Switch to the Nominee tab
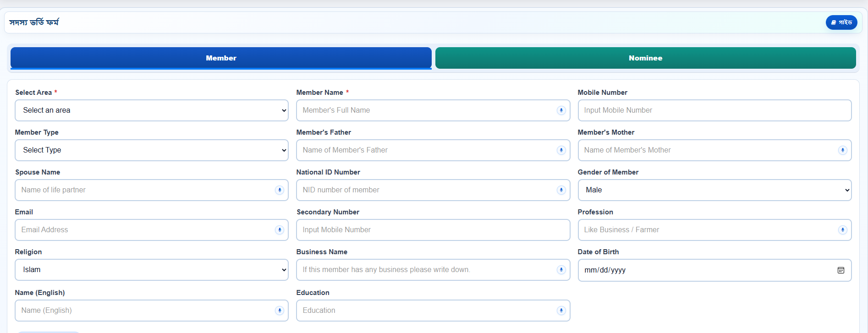 click(645, 58)
